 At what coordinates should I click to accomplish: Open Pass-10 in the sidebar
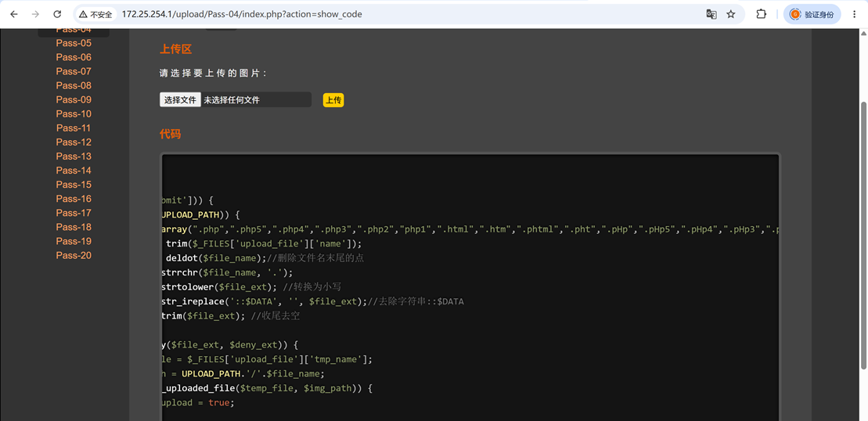pyautogui.click(x=74, y=114)
